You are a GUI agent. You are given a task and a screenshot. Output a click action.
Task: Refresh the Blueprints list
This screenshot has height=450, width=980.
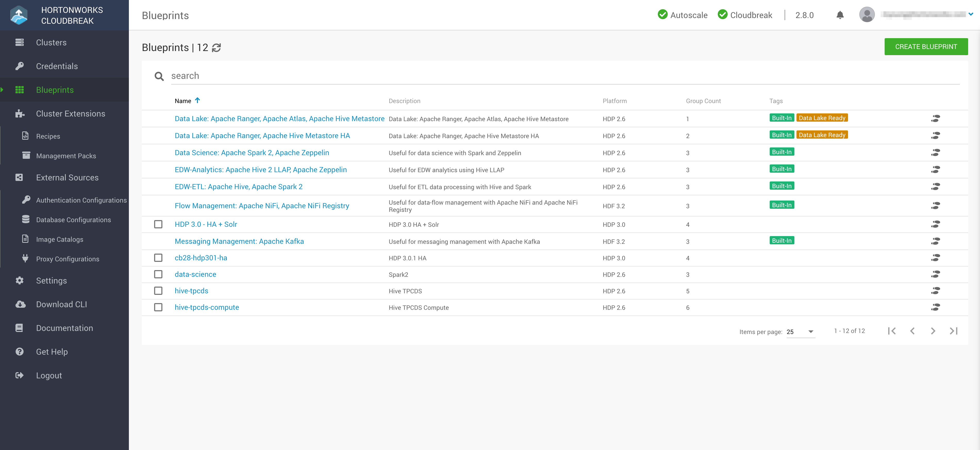[217, 47]
